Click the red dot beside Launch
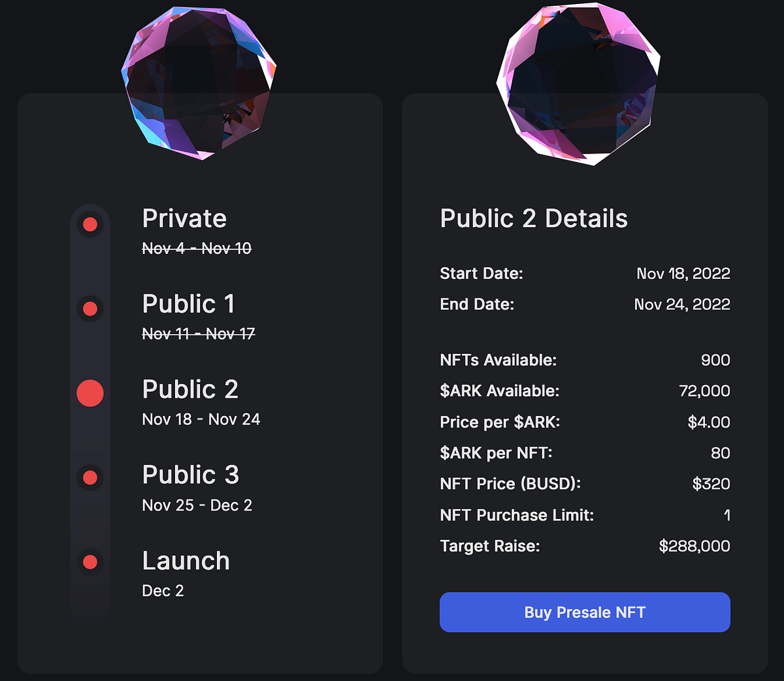 [x=90, y=562]
